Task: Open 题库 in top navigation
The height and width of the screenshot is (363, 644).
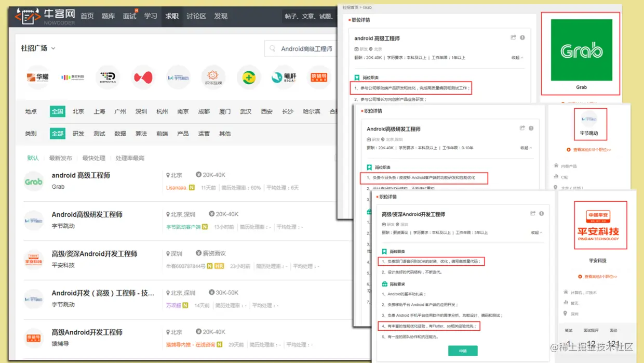Action: (108, 16)
